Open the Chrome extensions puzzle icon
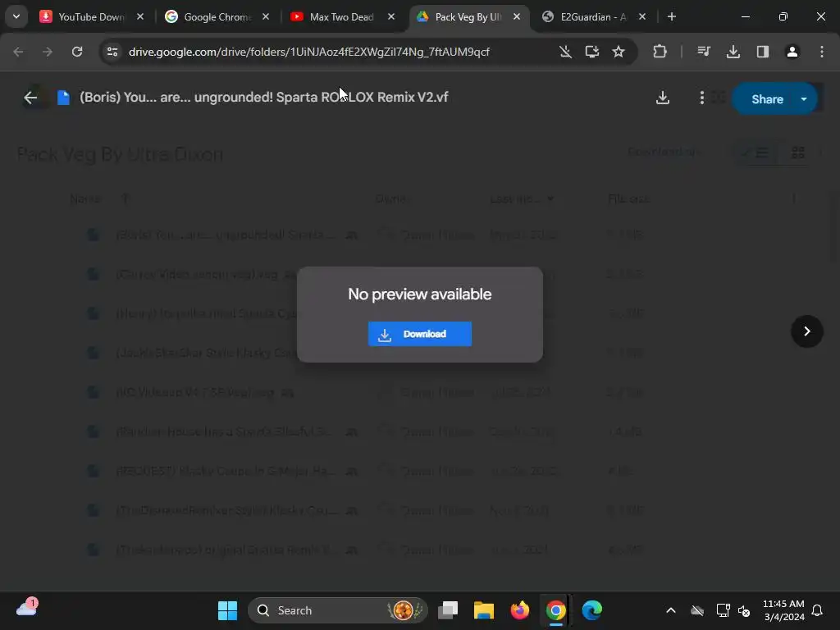Image resolution: width=840 pixels, height=630 pixels. pyautogui.click(x=660, y=52)
